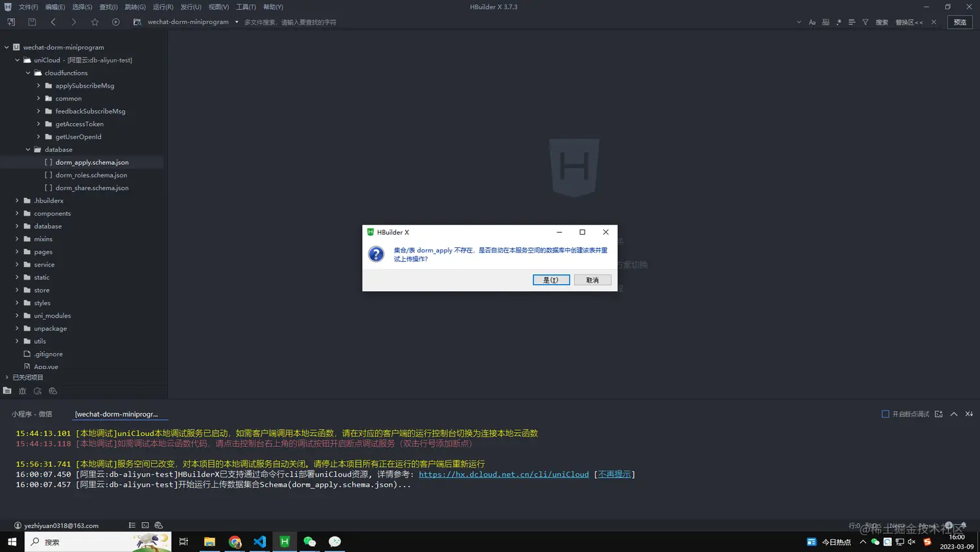Expand the applySubscribeMsg folder
The height and width of the screenshot is (552, 980).
[x=38, y=86]
